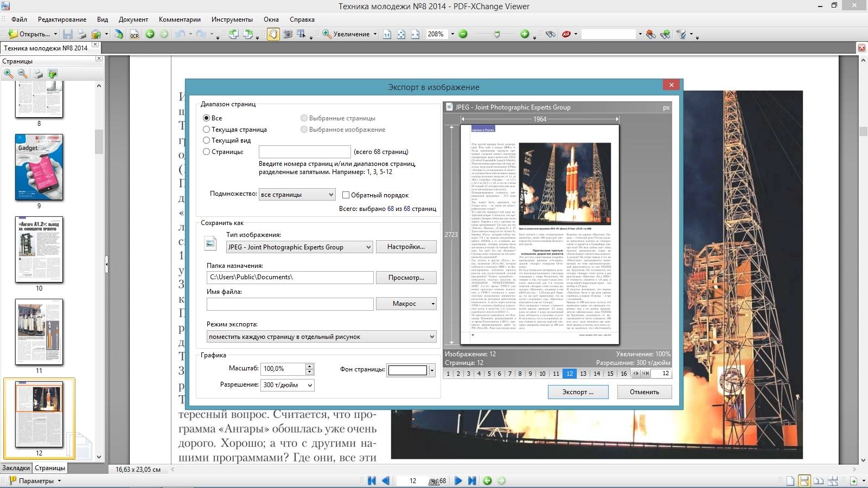
Task: Click the Папка назначения path field
Action: [290, 277]
